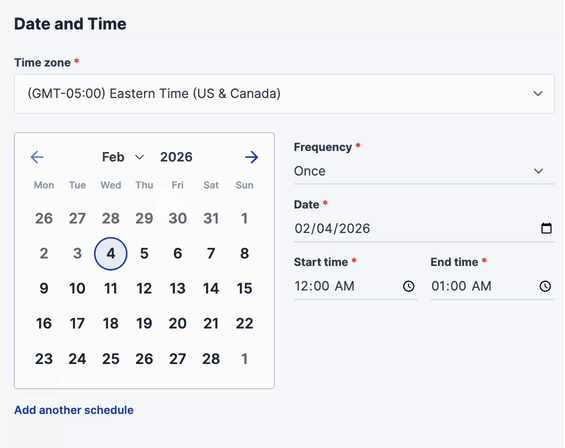Pick February 9 on the calendar
This screenshot has height=448, width=565.
pyautogui.click(x=44, y=288)
